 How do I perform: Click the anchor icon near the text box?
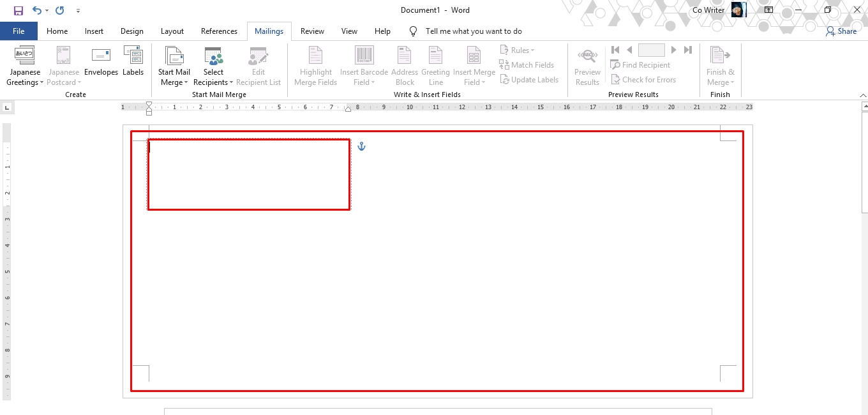click(x=361, y=146)
